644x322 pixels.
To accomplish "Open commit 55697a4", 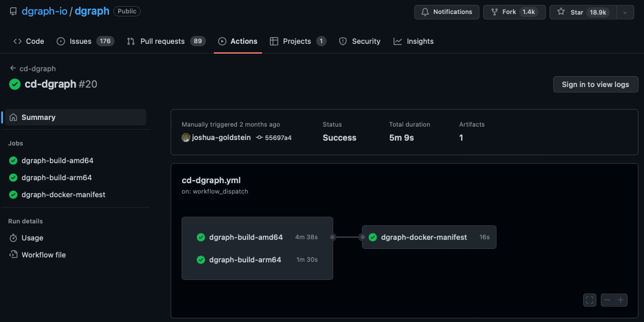I will pos(278,138).
